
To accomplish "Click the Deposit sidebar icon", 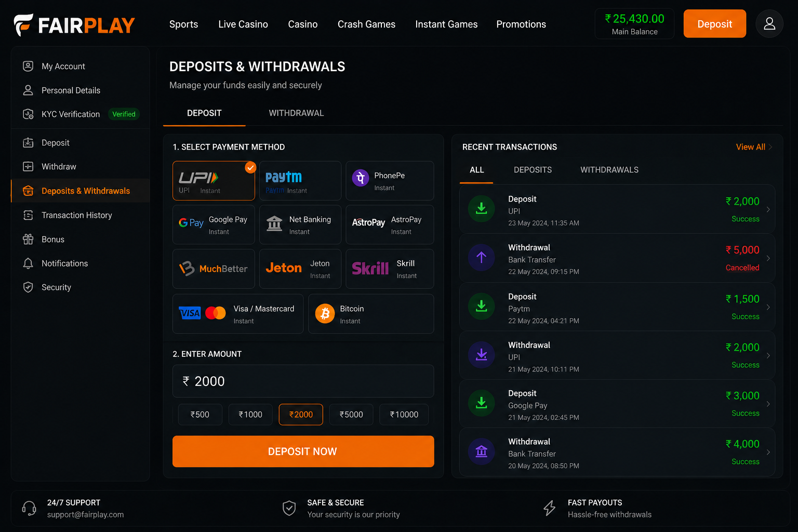I will 28,142.
